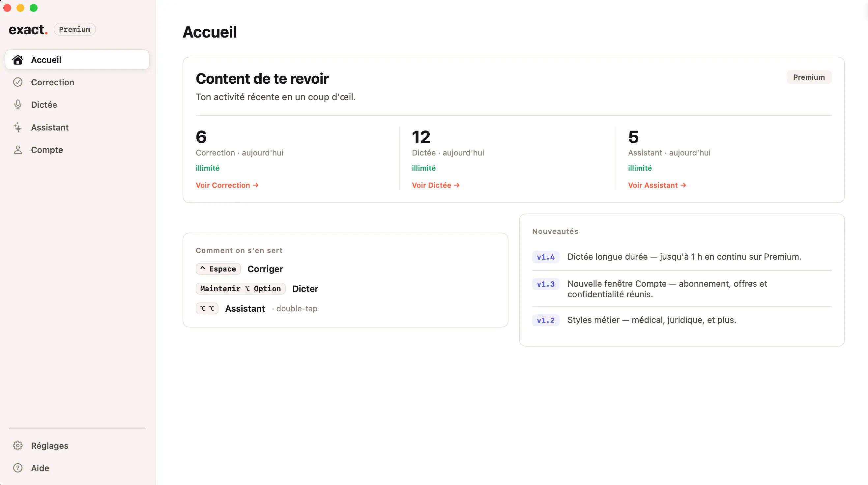Click the 'Comment on s'en sert' title
The image size is (868, 485).
(239, 251)
